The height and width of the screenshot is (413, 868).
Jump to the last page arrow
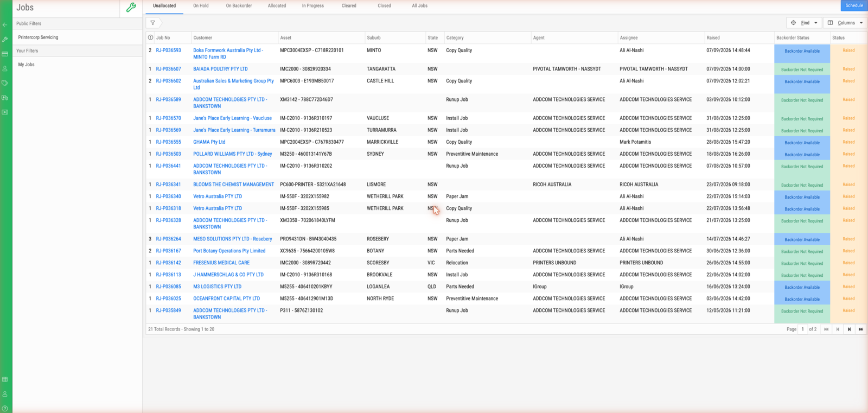pos(861,329)
